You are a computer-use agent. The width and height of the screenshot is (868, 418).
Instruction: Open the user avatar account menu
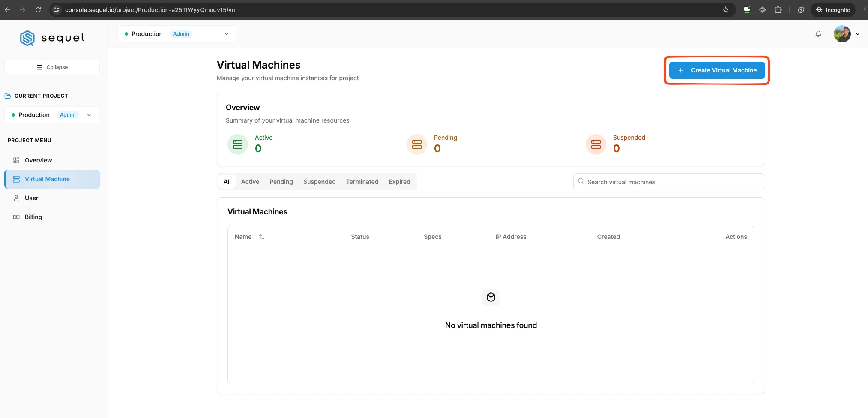click(x=846, y=34)
